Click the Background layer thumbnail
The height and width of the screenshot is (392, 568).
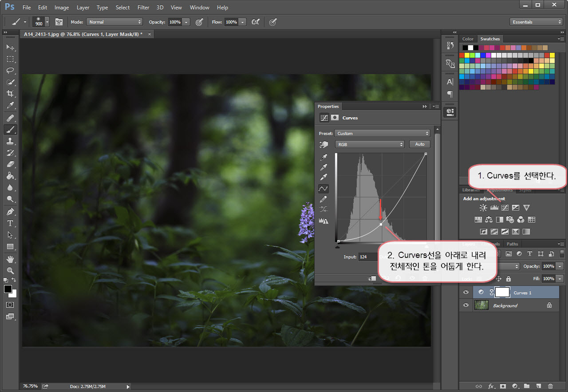click(x=481, y=305)
